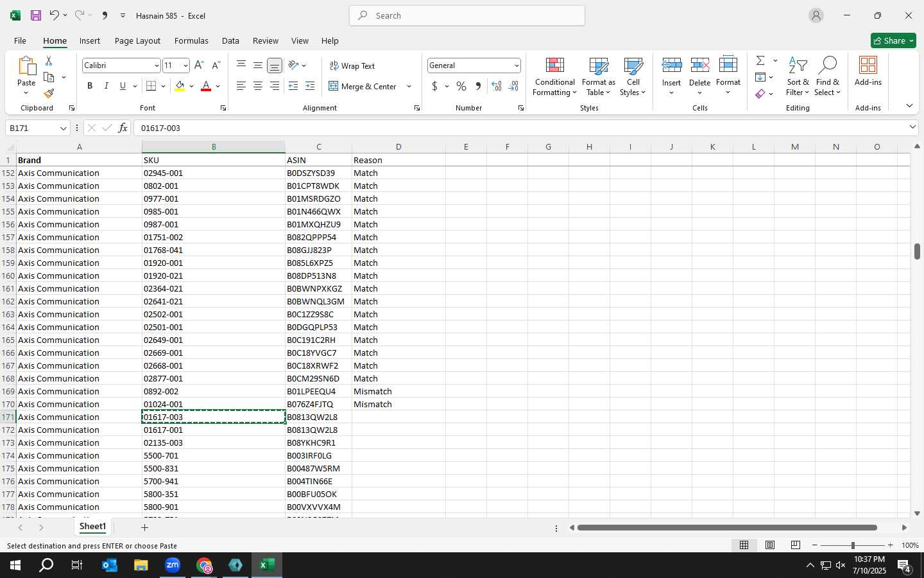Viewport: 924px width, 578px height.
Task: Switch to the Insert tab
Action: click(x=90, y=40)
